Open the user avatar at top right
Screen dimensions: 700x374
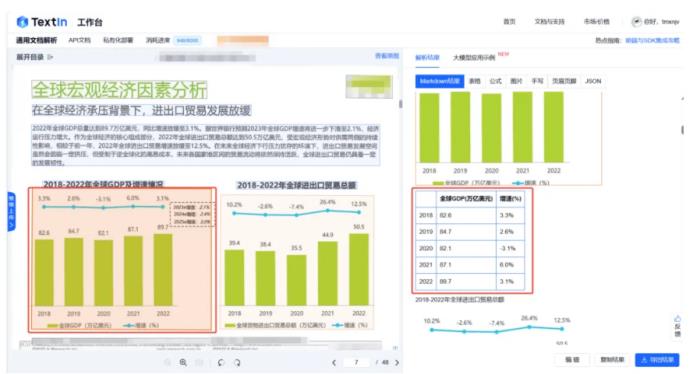pos(636,21)
